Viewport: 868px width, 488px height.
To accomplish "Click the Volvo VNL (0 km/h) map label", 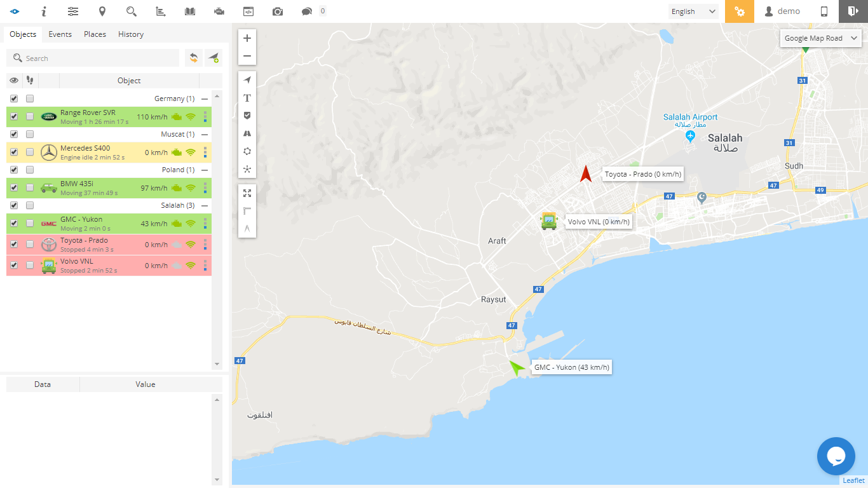I will 599,222.
